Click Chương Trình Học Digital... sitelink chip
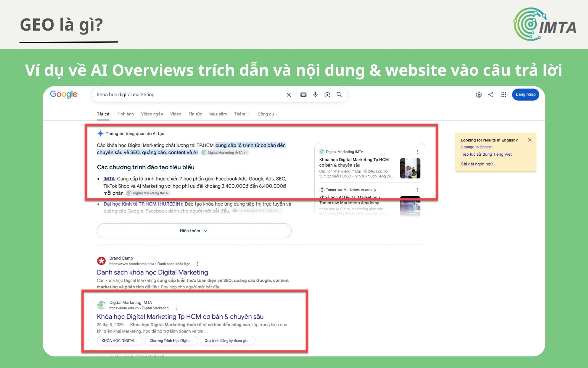The height and width of the screenshot is (368, 588). [x=171, y=341]
